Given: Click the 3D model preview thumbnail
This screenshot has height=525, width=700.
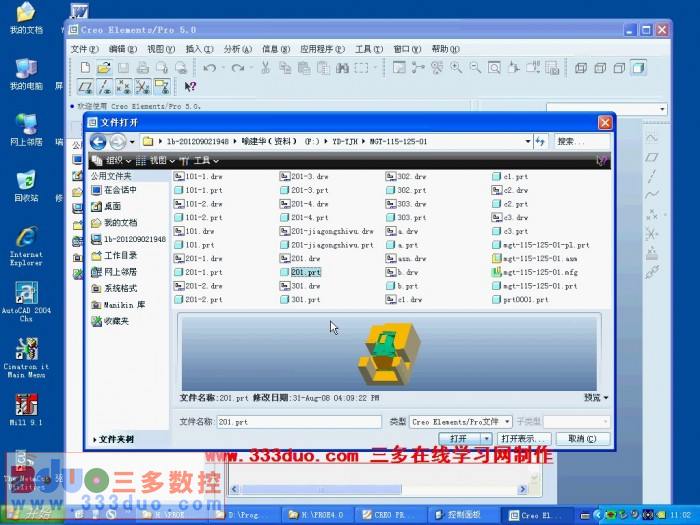Looking at the screenshot, I should click(x=388, y=353).
